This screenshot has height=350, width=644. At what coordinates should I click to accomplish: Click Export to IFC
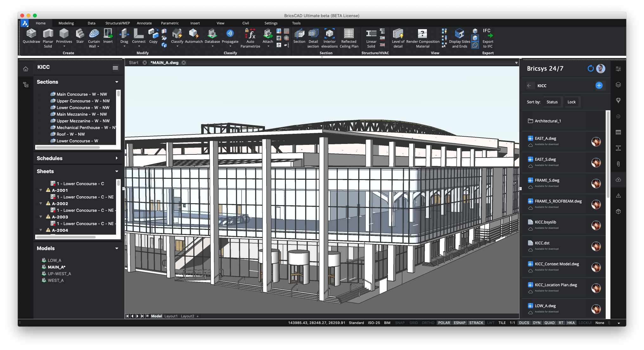pyautogui.click(x=488, y=38)
